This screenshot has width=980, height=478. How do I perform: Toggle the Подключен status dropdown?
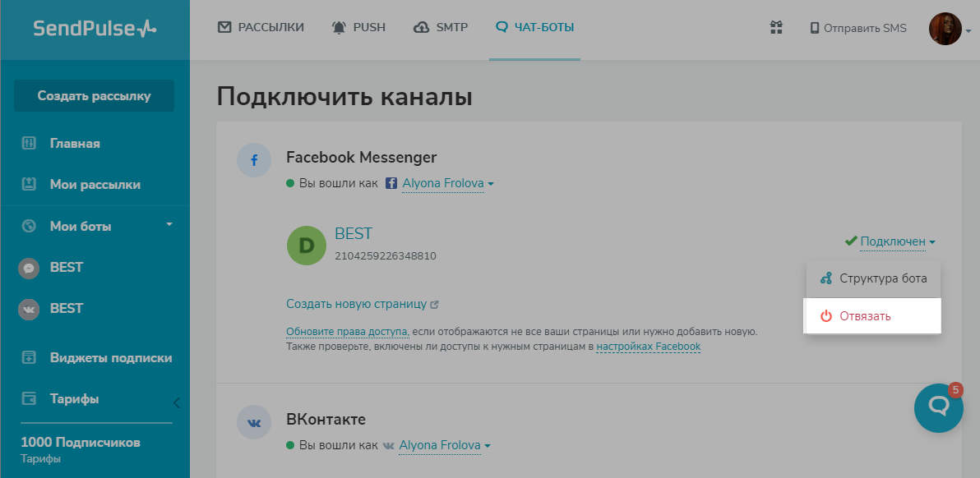point(898,241)
